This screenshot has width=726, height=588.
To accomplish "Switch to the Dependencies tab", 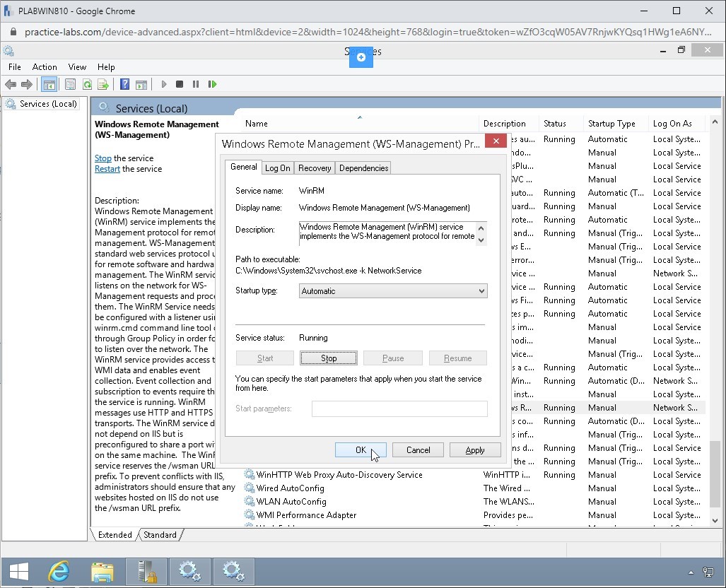I will [363, 168].
